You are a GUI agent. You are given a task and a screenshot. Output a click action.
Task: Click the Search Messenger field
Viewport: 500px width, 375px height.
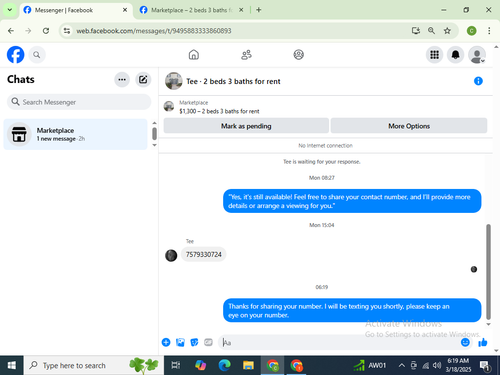[x=79, y=102]
